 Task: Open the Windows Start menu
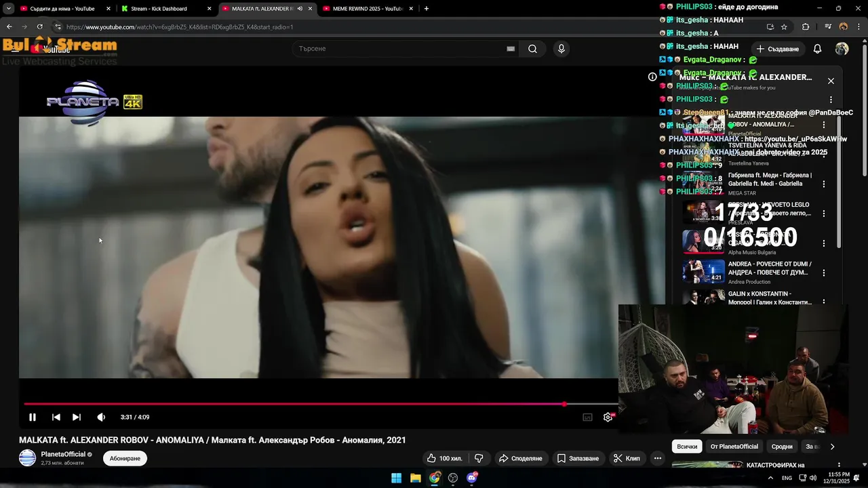(x=397, y=478)
